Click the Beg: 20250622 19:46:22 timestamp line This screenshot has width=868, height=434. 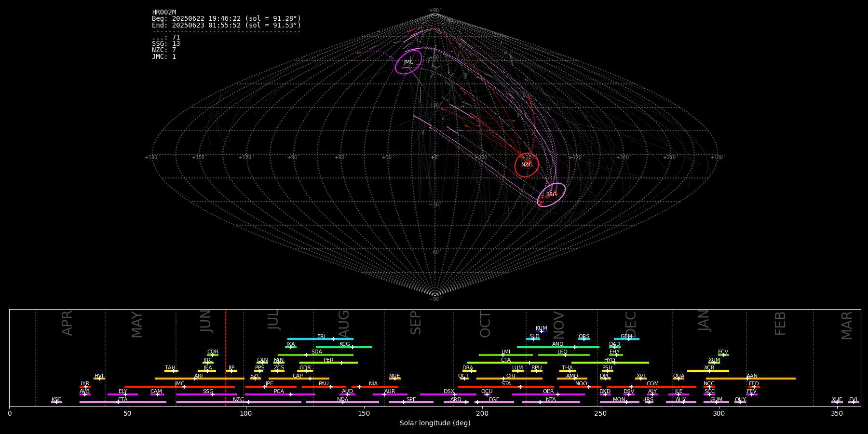(226, 19)
